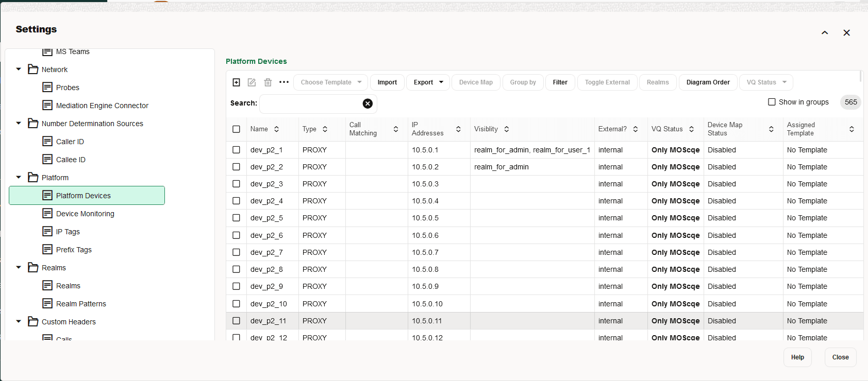Clear the search field with X icon
The image size is (868, 381).
pos(368,103)
